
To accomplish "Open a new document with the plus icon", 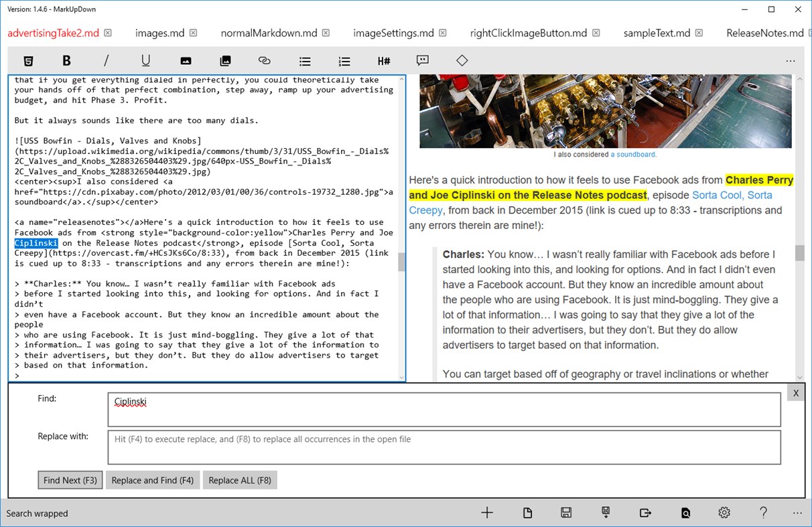I will 487,512.
